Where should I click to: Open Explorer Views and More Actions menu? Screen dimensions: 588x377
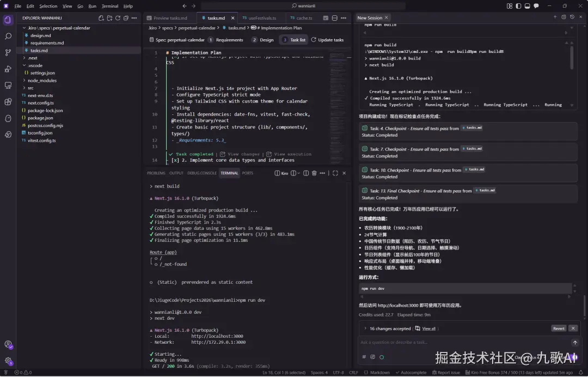point(134,18)
